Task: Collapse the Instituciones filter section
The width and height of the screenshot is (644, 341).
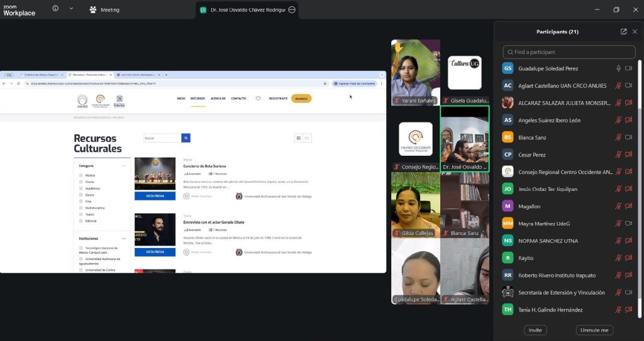Action: pyautogui.click(x=123, y=239)
